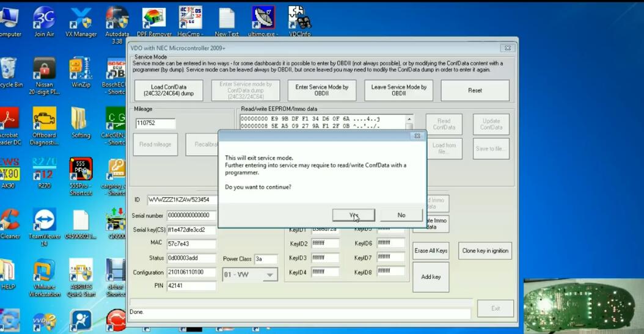The image size is (644, 334).
Task: Select the Nissan 20-digit PIN shortcut
Action: (x=44, y=76)
